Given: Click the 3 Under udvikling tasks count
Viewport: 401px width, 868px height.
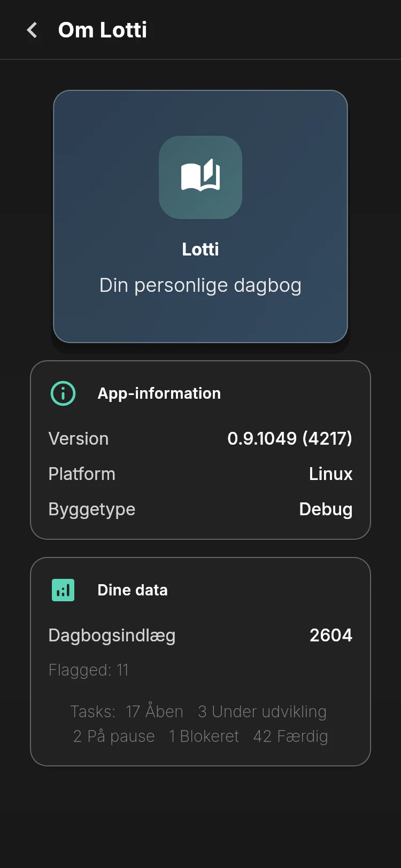Looking at the screenshot, I should pos(262,712).
